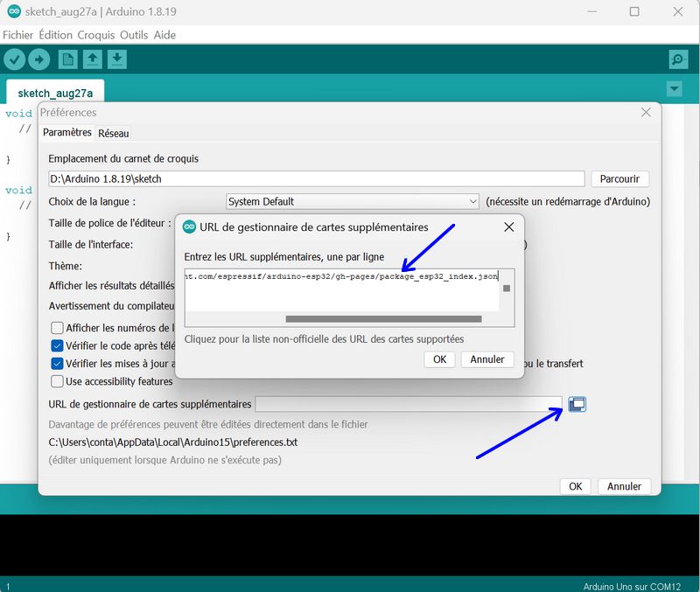Open the Outils menu
The image size is (700, 592).
[134, 35]
